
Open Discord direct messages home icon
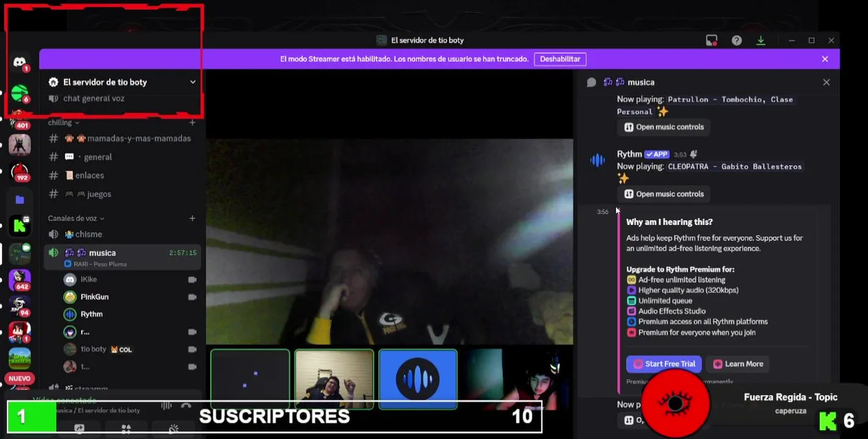20,62
